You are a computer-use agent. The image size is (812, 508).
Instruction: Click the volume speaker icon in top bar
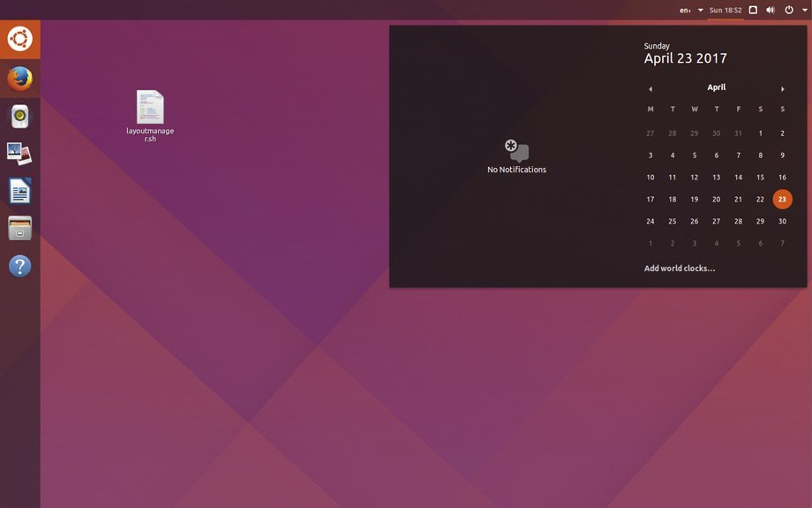click(770, 11)
